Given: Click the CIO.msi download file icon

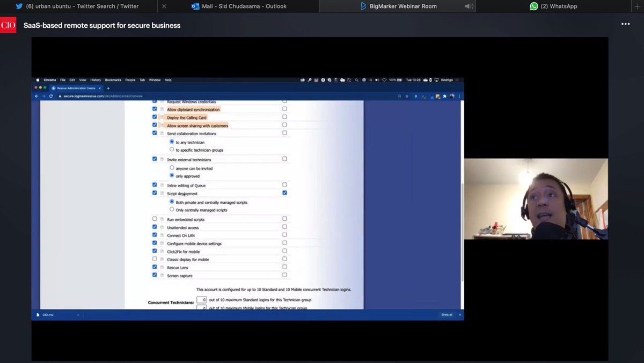Looking at the screenshot, I should tap(38, 315).
